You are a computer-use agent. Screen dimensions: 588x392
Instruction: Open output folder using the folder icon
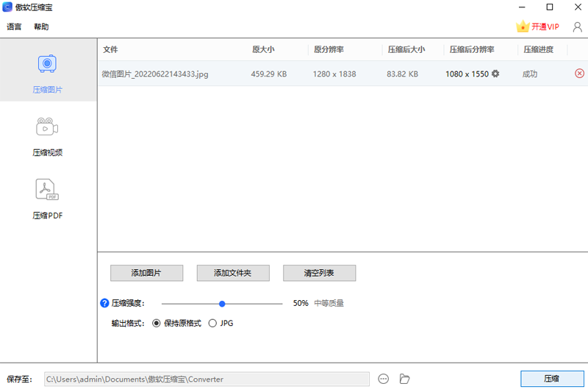404,379
